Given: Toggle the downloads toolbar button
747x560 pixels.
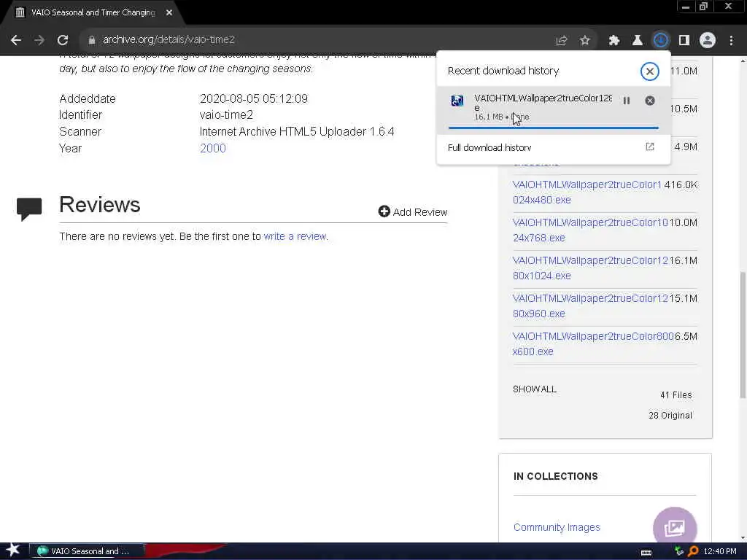Looking at the screenshot, I should point(661,41).
